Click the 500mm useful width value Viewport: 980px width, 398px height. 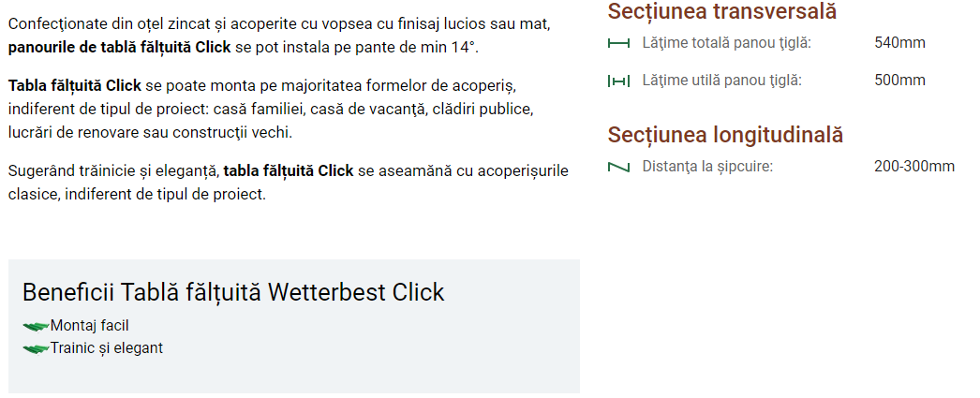(899, 81)
